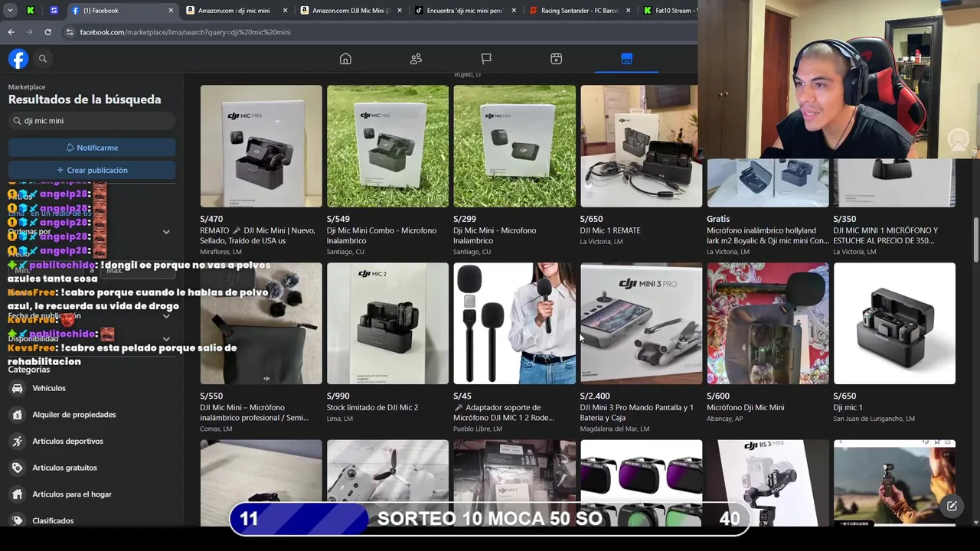The width and height of the screenshot is (980, 551).
Task: Click the Precio Mín. price input
Action: (x=46, y=270)
